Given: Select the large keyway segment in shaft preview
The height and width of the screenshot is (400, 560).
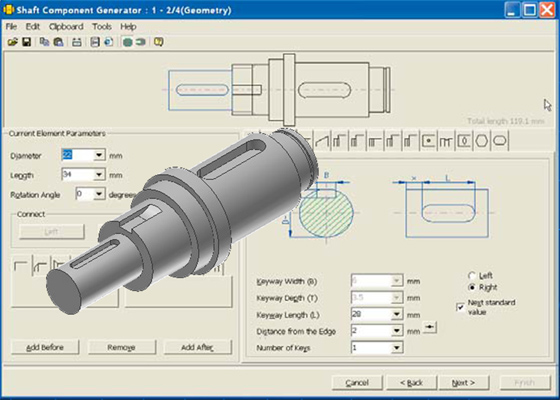Looking at the screenshot, I should pos(332,90).
